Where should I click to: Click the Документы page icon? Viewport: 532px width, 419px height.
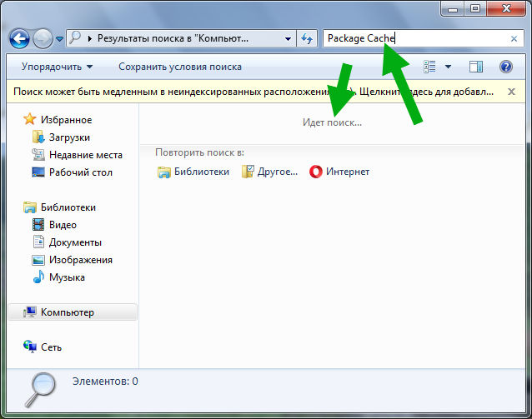click(38, 242)
